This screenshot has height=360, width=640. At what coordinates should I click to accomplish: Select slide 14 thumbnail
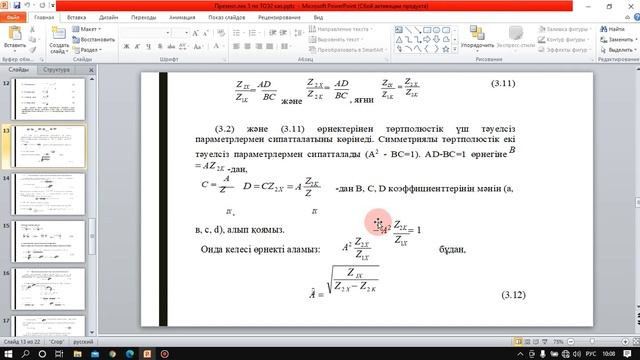tap(49, 194)
